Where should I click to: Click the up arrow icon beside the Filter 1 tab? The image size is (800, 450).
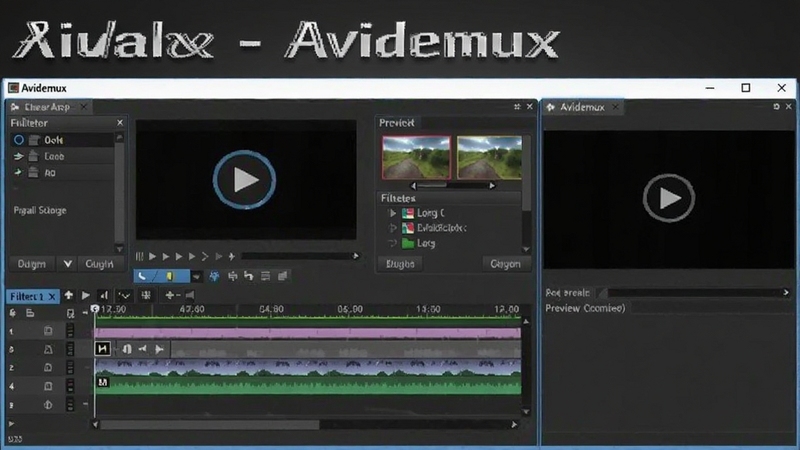(68, 295)
